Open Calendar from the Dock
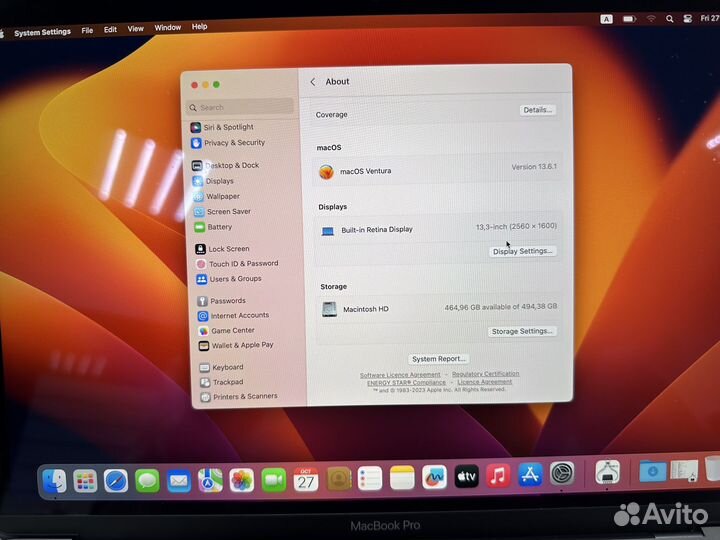The image size is (720, 540). click(x=306, y=480)
